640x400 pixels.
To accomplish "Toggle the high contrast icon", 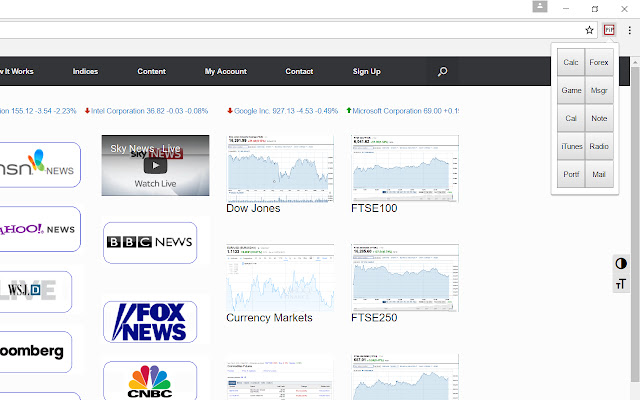I will 621,263.
